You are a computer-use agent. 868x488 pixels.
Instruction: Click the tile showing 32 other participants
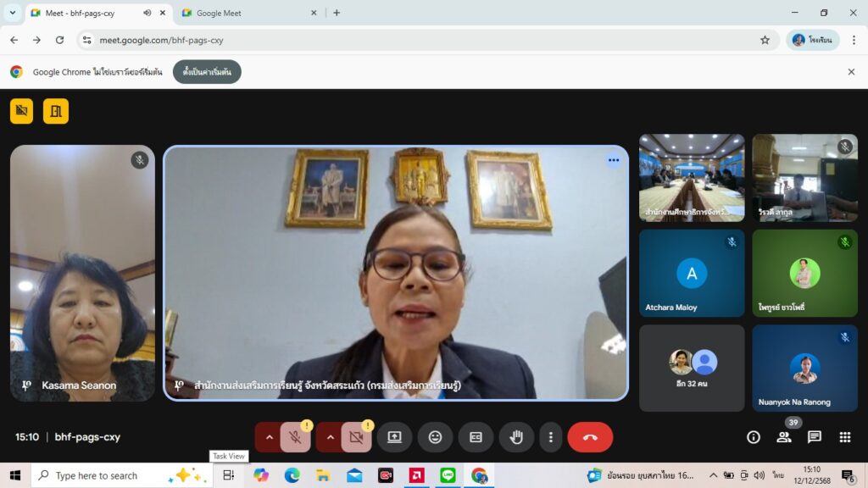tap(692, 368)
